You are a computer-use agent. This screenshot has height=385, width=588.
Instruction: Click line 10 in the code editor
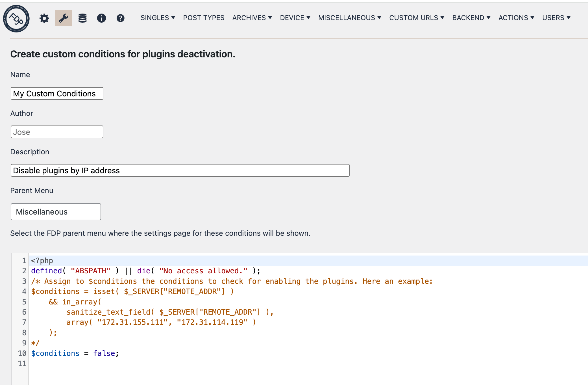[75, 353]
